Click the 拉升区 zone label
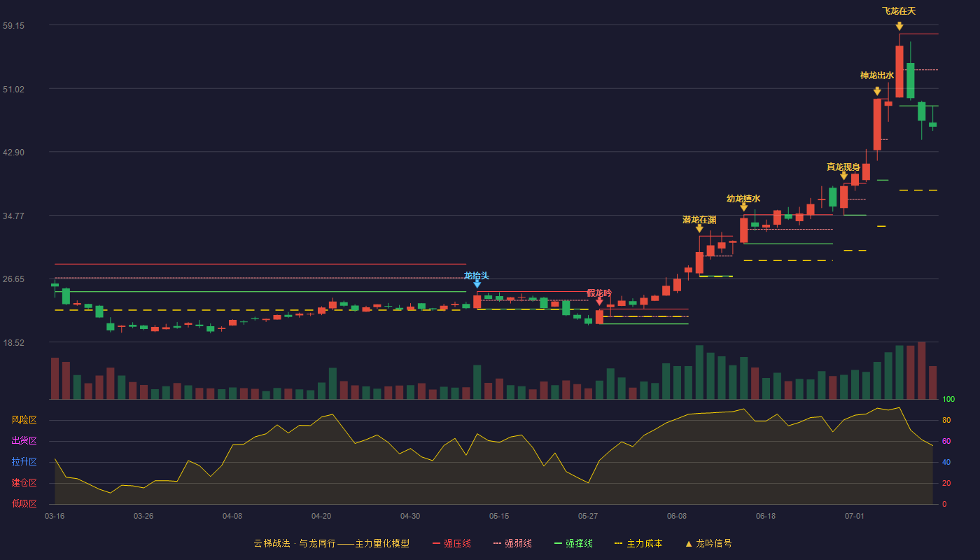The width and height of the screenshot is (980, 560). pyautogui.click(x=24, y=462)
